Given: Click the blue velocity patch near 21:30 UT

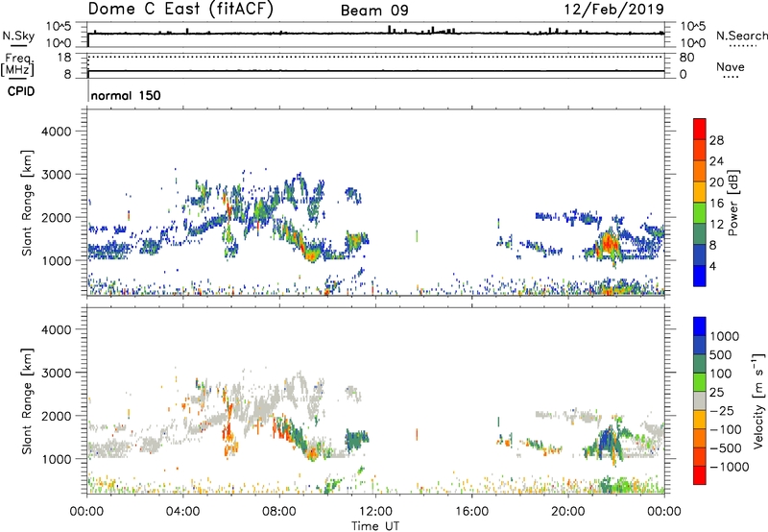Looking at the screenshot, I should point(608,438).
